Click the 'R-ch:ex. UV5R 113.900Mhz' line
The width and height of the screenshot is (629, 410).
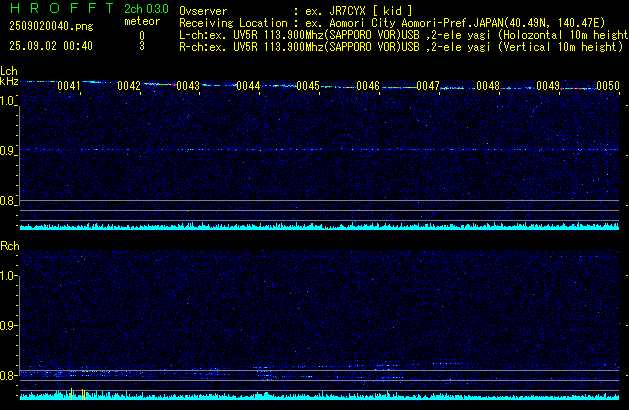click(401, 47)
